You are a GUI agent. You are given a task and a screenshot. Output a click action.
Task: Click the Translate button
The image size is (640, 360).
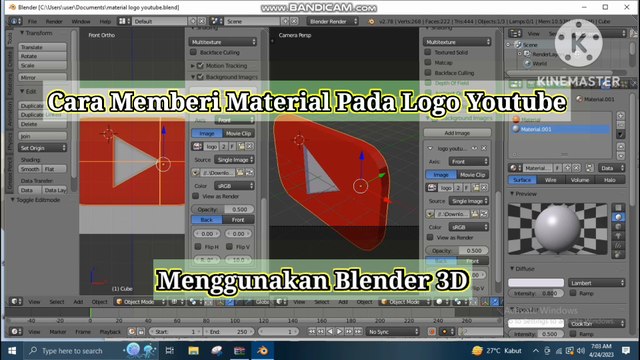[42, 47]
